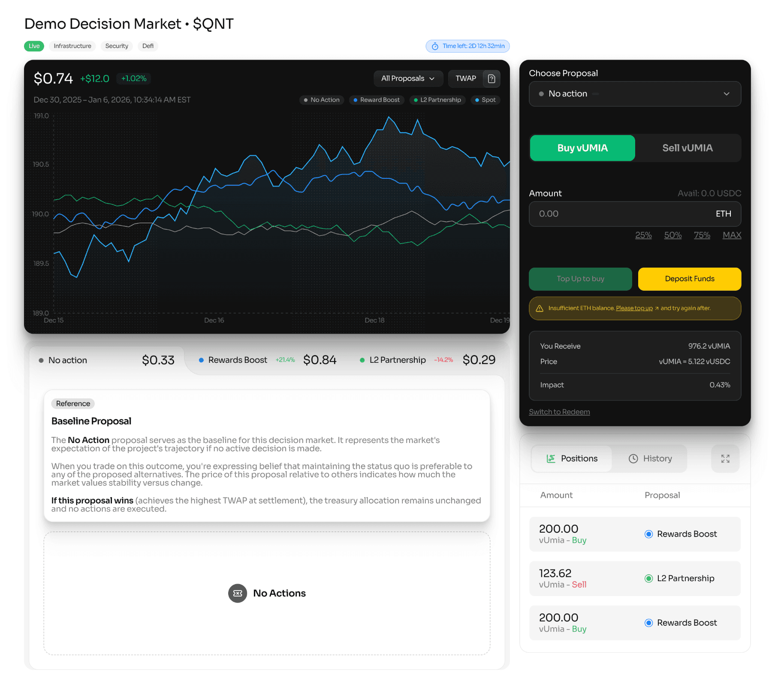This screenshot has width=784, height=681.
Task: Click the No Actions circle icon
Action: tap(237, 593)
